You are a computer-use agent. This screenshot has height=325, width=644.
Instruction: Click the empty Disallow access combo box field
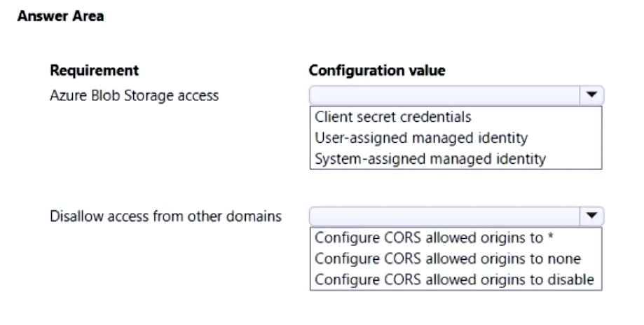445,216
